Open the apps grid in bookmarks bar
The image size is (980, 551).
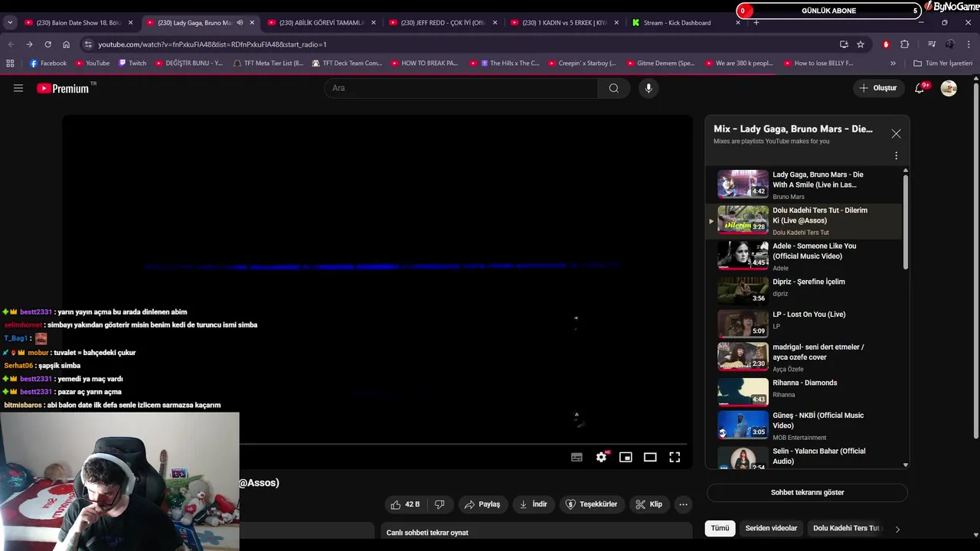pyautogui.click(x=10, y=64)
